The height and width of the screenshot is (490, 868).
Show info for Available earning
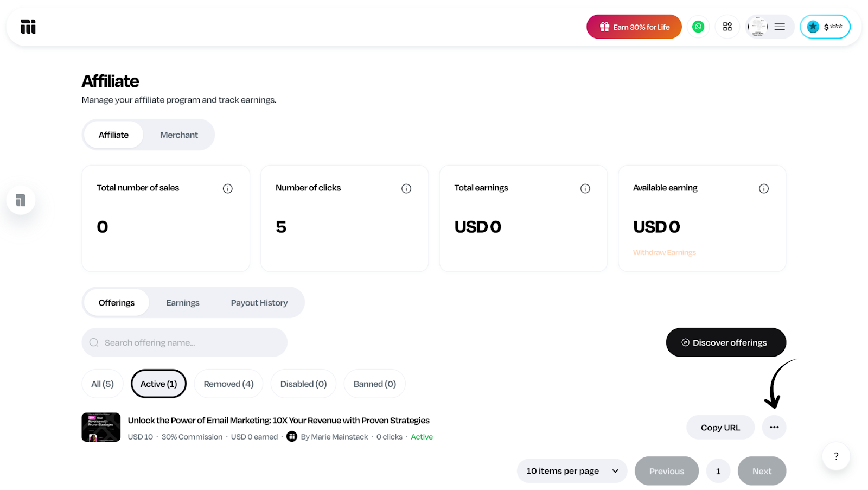764,189
